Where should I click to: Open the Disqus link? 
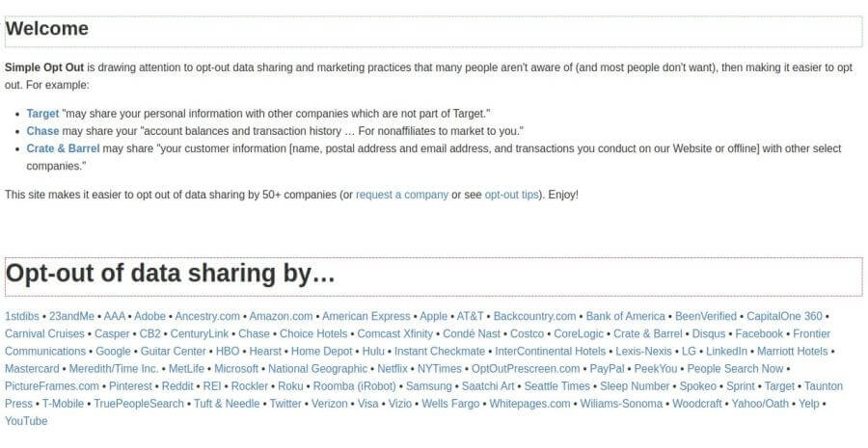point(709,334)
